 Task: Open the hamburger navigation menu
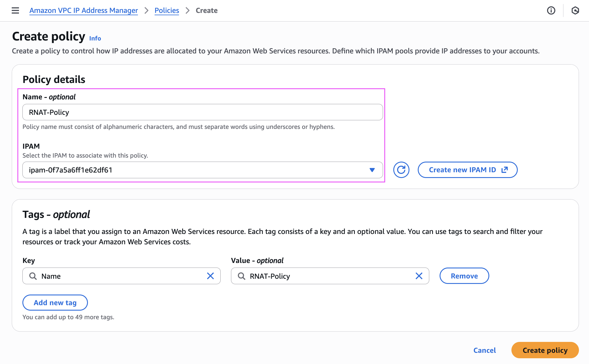pos(15,11)
